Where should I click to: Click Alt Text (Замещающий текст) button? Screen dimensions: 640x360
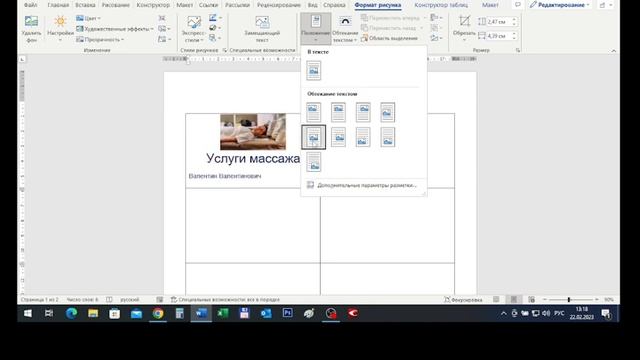pyautogui.click(x=262, y=29)
